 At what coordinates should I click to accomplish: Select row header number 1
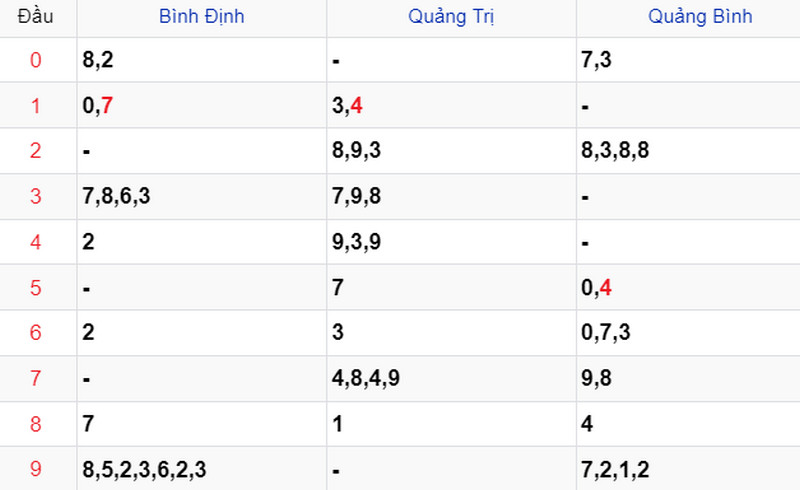click(x=35, y=106)
